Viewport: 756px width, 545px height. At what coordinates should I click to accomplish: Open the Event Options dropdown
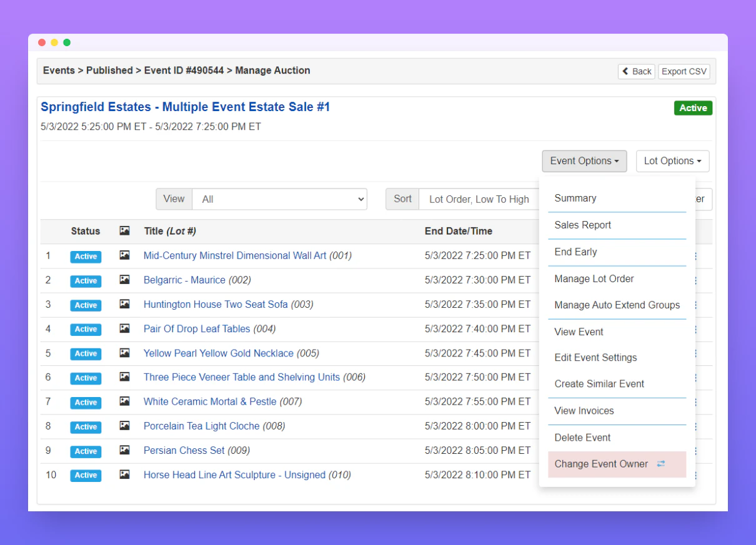tap(584, 161)
